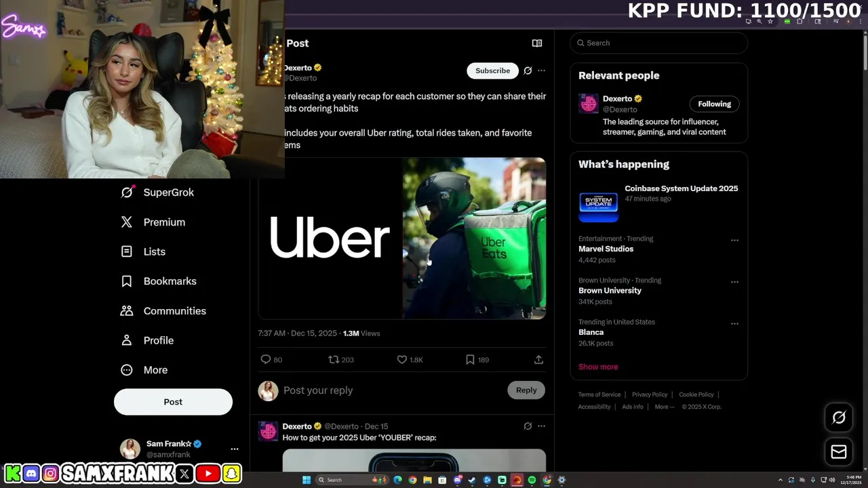Open the Marvel Studios trend
The image size is (868, 488).
click(x=606, y=249)
